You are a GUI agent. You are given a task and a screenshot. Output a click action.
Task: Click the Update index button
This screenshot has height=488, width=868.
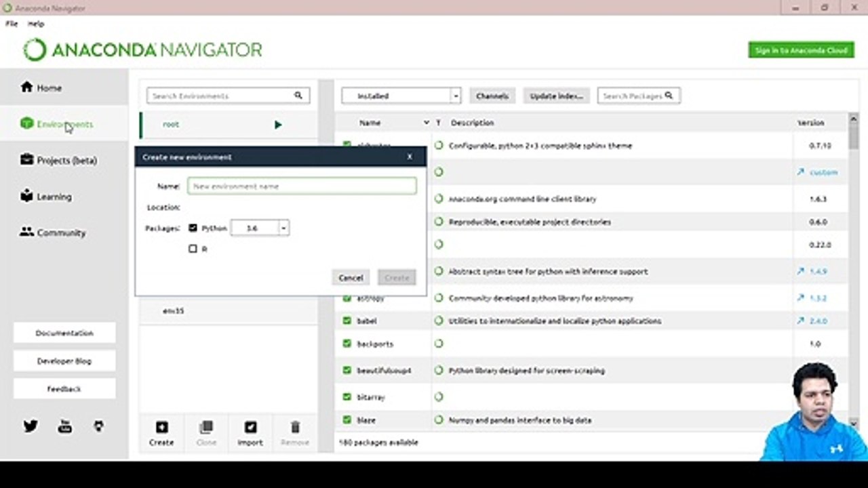pos(557,96)
